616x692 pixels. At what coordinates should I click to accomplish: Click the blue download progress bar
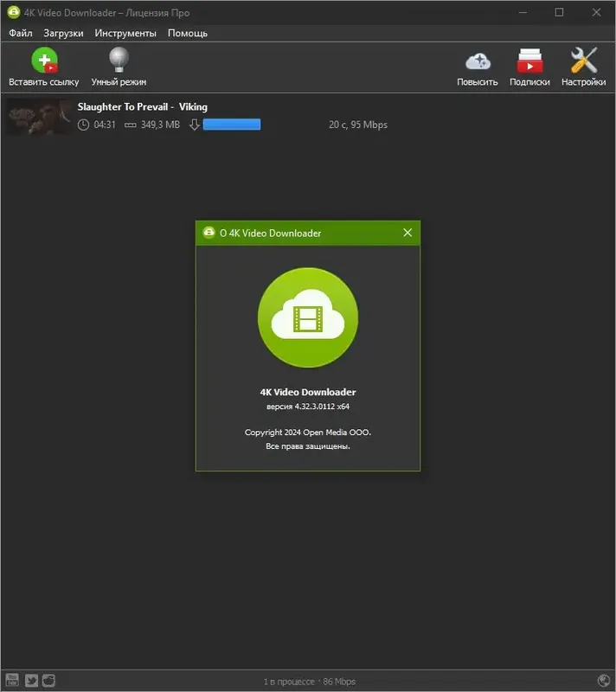[x=232, y=125]
